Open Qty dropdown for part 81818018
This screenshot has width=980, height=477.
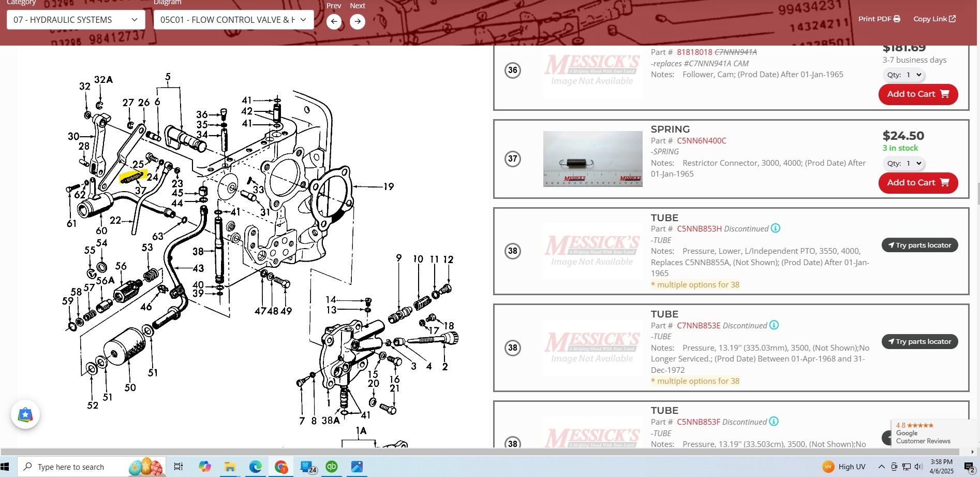coord(904,75)
